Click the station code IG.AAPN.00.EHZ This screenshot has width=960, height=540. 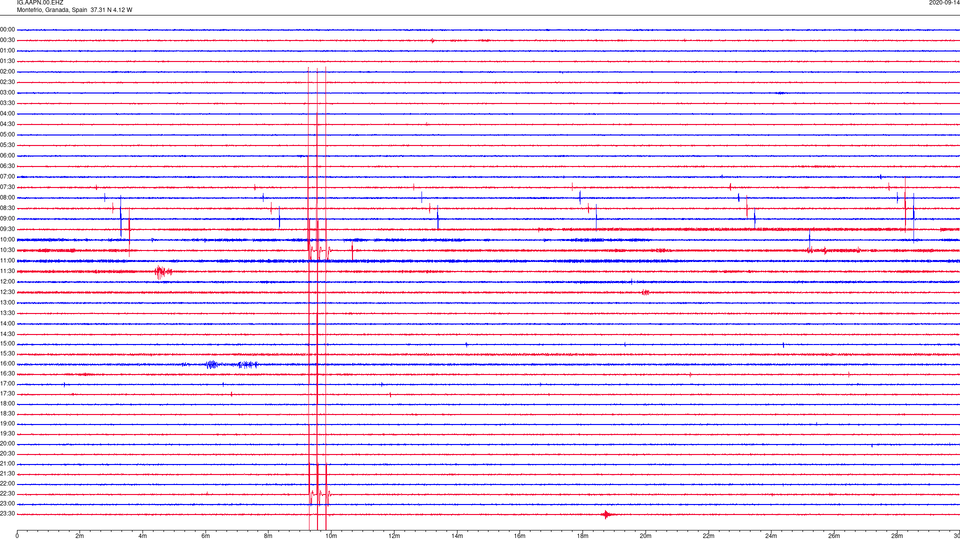coord(40,3)
